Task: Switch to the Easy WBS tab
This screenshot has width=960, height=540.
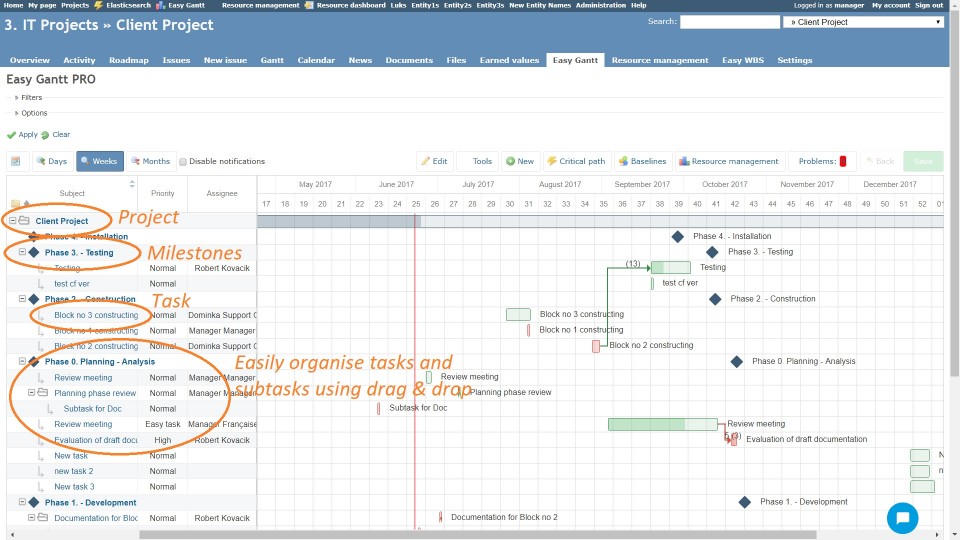Action: [743, 60]
